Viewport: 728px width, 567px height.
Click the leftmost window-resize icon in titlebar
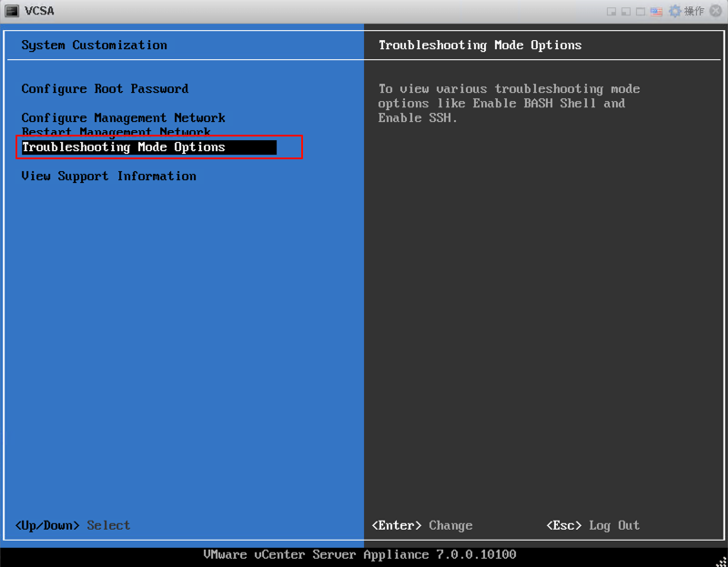coord(611,11)
